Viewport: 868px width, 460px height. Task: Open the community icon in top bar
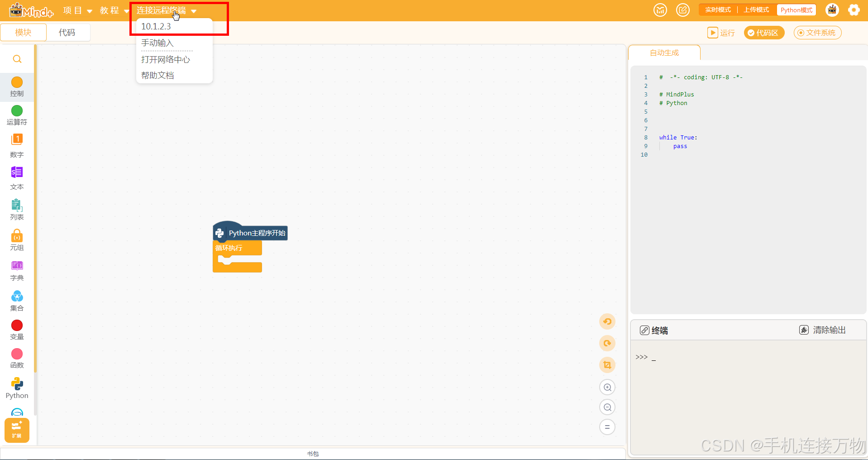[660, 10]
